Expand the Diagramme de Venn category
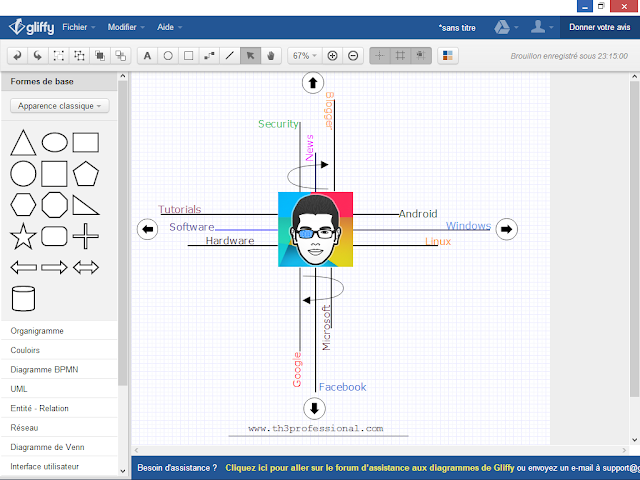The height and width of the screenshot is (480, 640). 59,447
